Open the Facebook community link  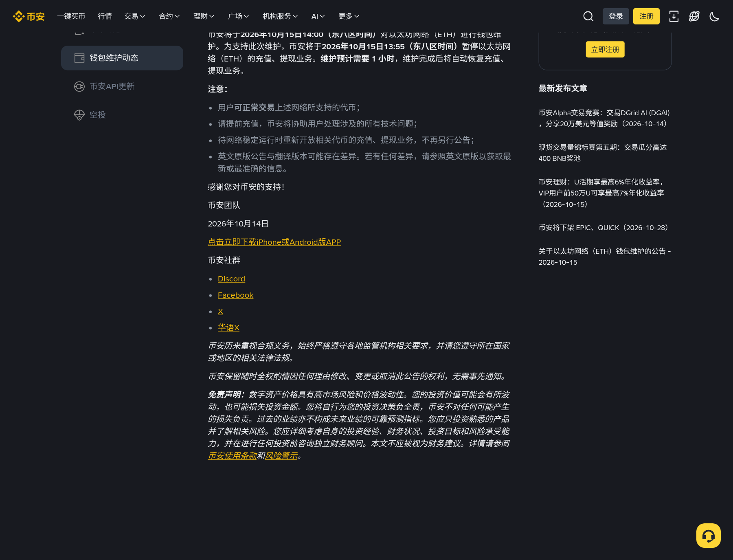pos(235,295)
